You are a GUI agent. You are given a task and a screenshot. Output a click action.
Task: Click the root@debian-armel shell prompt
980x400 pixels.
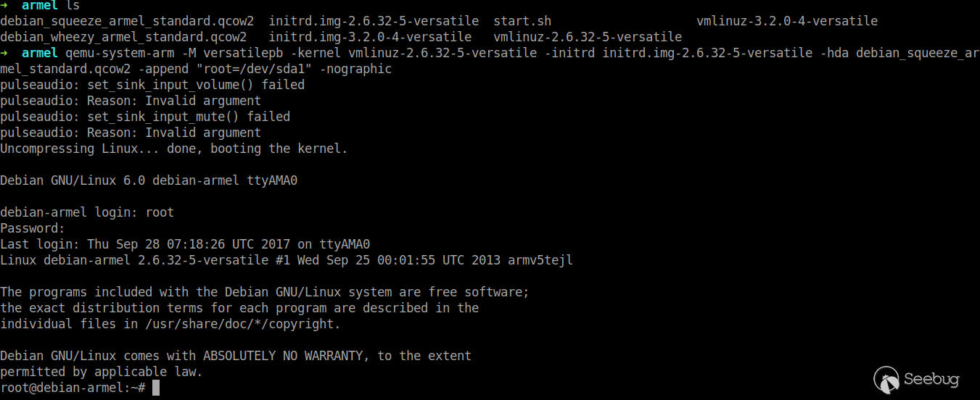pyautogui.click(x=73, y=388)
